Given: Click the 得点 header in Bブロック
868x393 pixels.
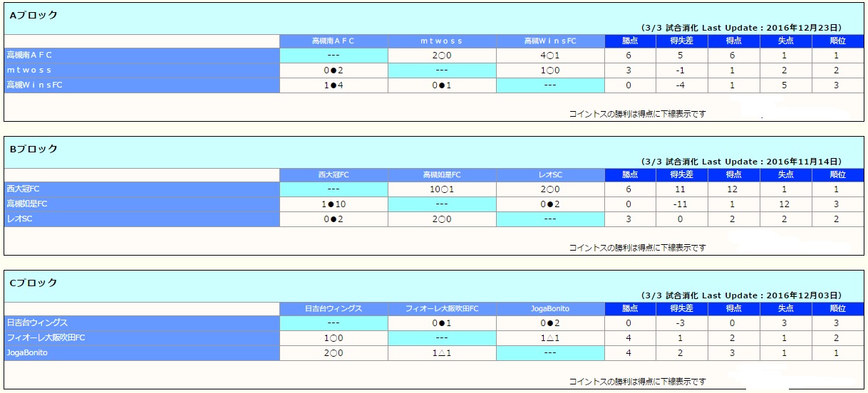Looking at the screenshot, I should (734, 175).
